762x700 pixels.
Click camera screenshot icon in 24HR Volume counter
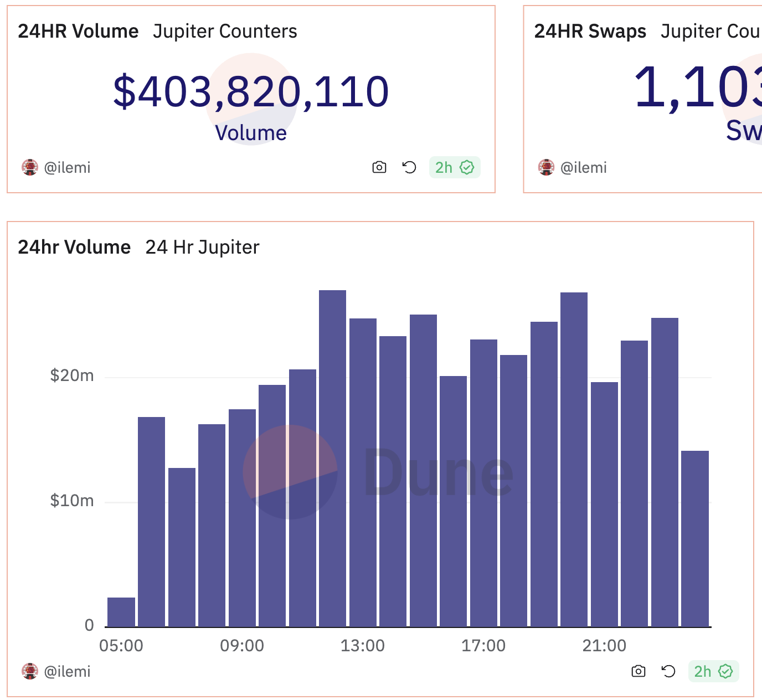pos(379,167)
